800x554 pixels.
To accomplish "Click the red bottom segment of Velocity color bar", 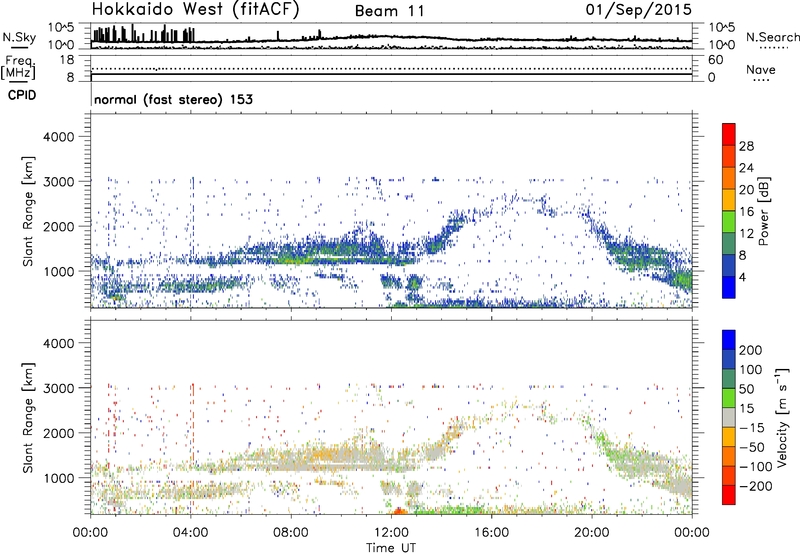I will click(729, 495).
